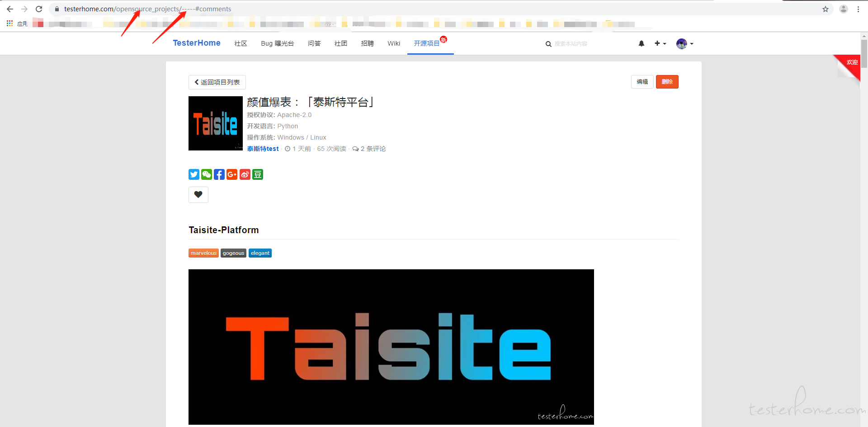Open the 社区 nav item
The height and width of the screenshot is (427, 868).
[x=241, y=43]
